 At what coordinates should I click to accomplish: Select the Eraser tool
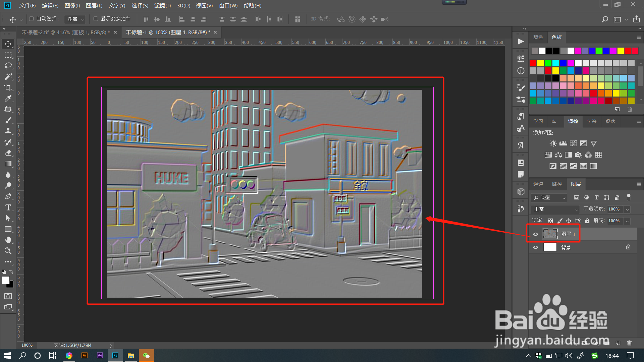click(8, 153)
